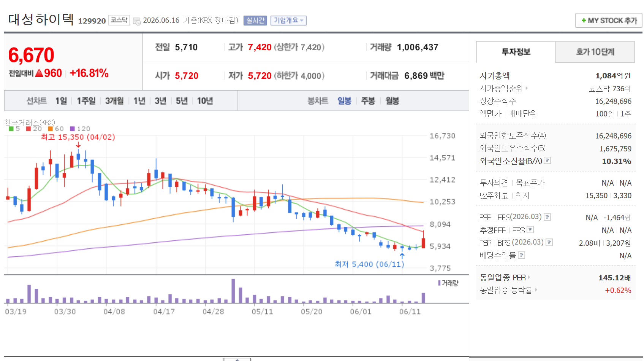
Task: Open the 기업개요 dropdown
Action: click(288, 21)
